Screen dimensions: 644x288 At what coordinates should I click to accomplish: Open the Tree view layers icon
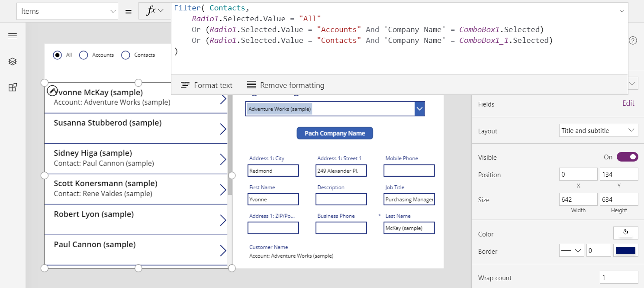[13, 62]
